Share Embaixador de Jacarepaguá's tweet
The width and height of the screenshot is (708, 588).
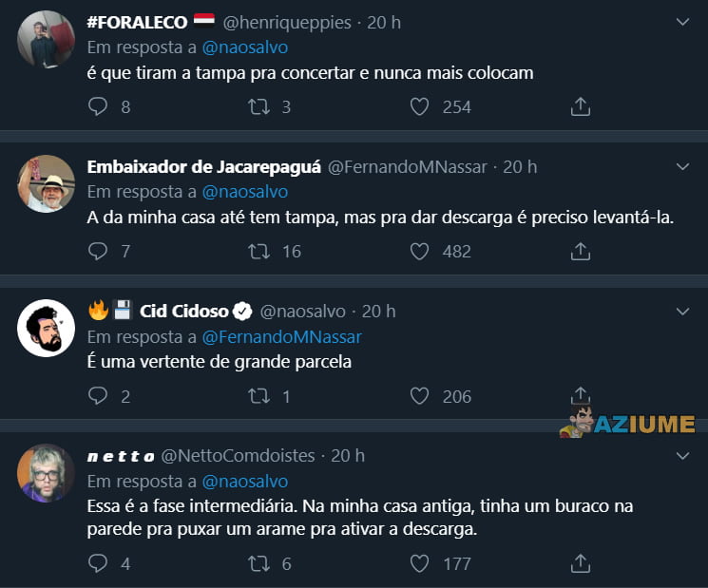[x=580, y=252]
